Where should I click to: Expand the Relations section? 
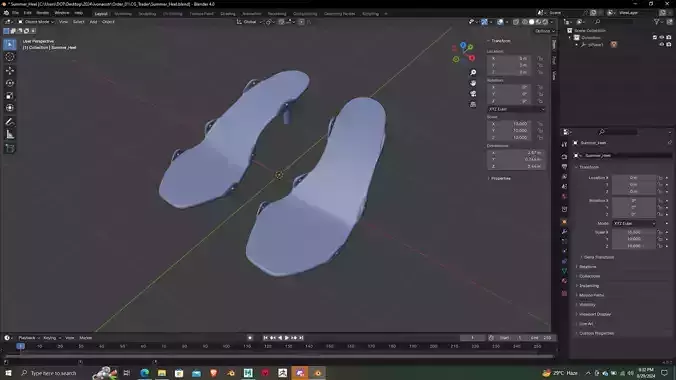pyautogui.click(x=587, y=267)
